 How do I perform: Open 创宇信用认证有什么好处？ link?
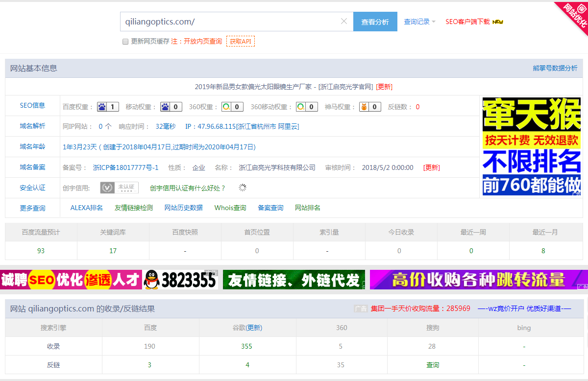point(188,188)
